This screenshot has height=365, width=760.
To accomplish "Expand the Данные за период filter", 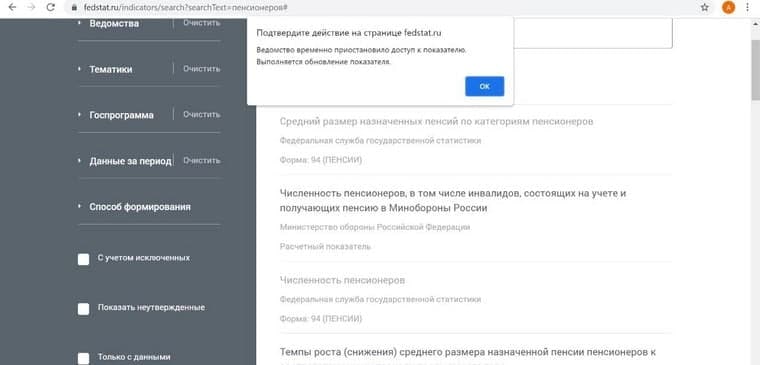I will pos(130,161).
